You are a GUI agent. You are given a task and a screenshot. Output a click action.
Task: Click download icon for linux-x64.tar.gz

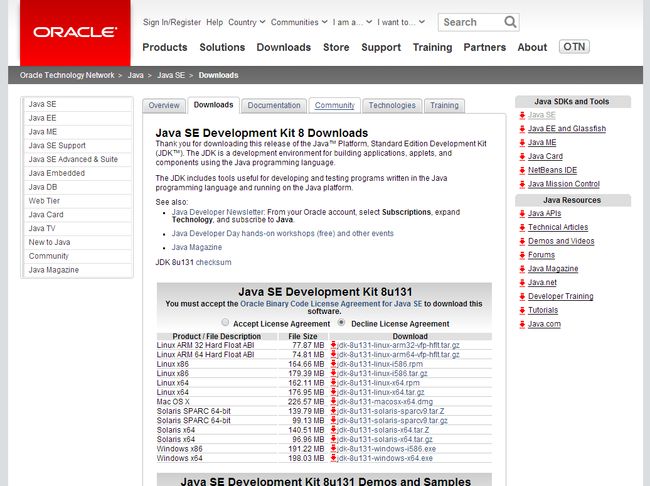tap(333, 392)
